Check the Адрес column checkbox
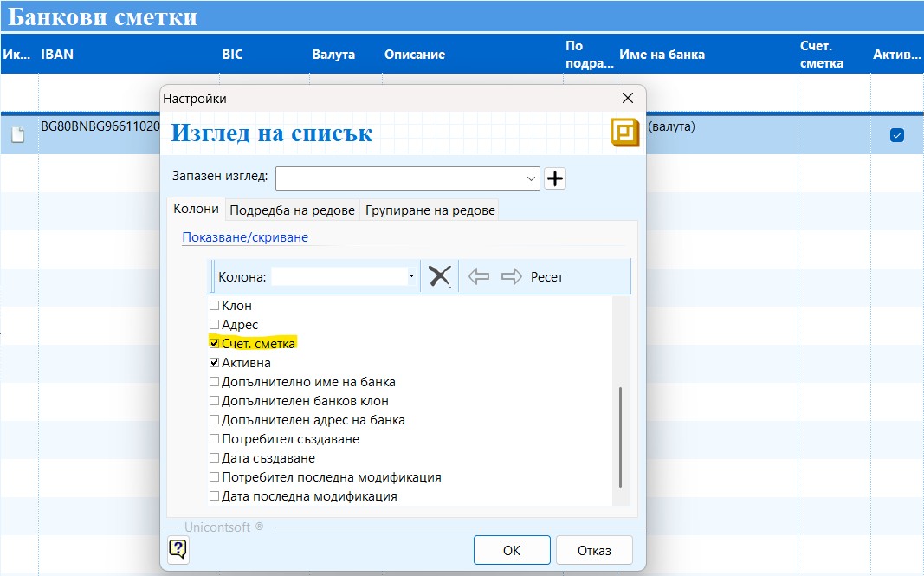The height and width of the screenshot is (576, 924). click(x=215, y=324)
